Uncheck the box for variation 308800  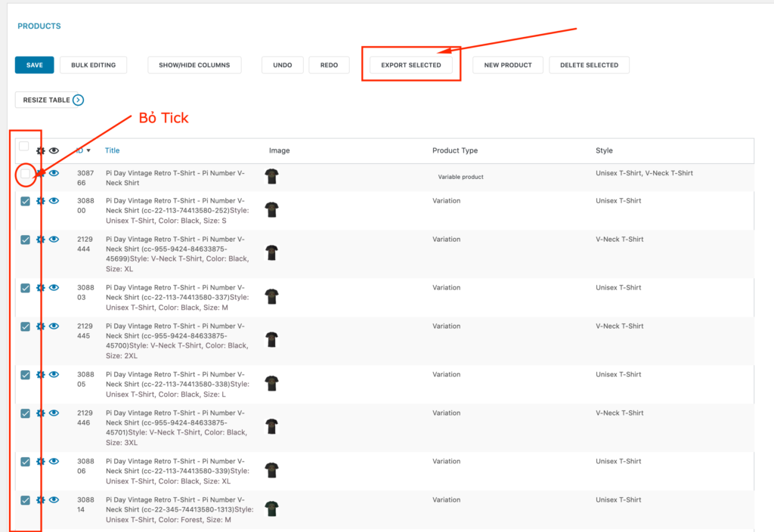click(x=25, y=201)
